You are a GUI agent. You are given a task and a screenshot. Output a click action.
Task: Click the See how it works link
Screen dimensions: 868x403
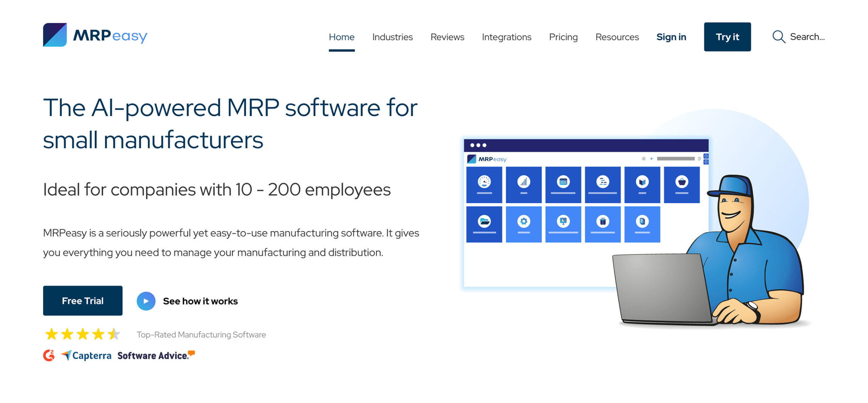[200, 301]
